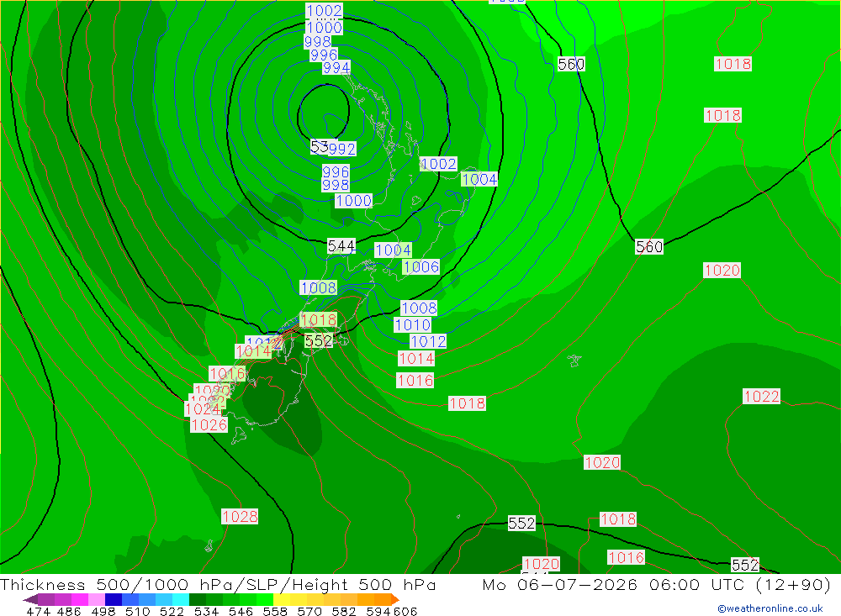
Task: Click the 560 label beside red 1020
Action: 649,246
